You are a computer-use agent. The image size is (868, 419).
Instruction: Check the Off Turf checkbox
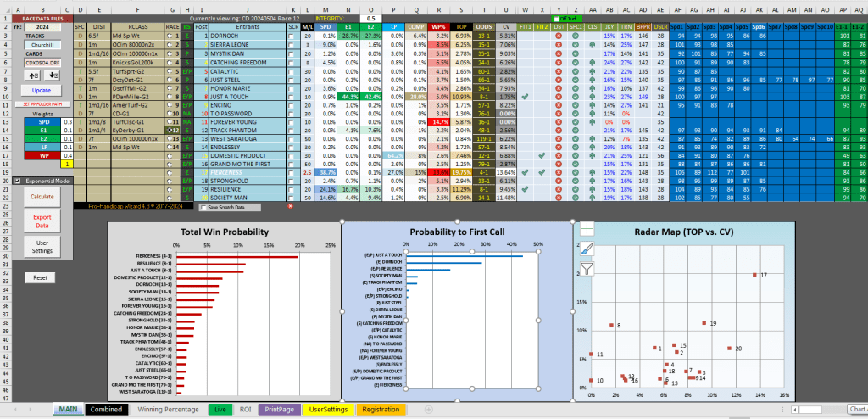(x=556, y=18)
